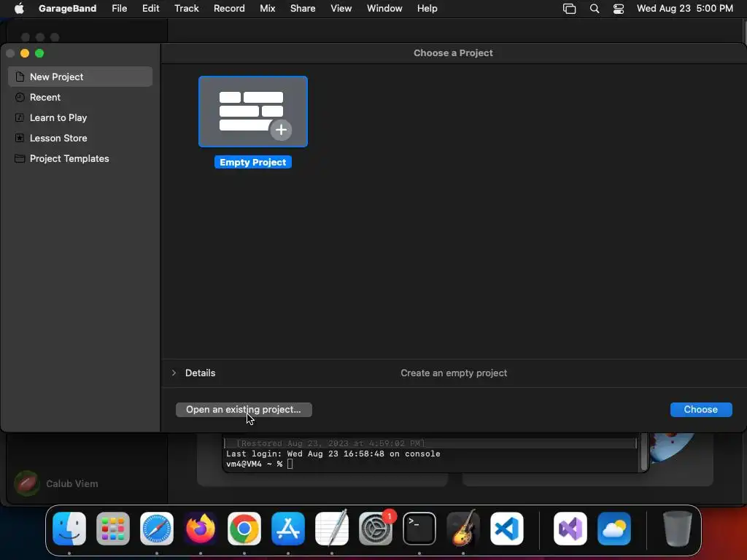Open the Edit menu

pos(150,9)
